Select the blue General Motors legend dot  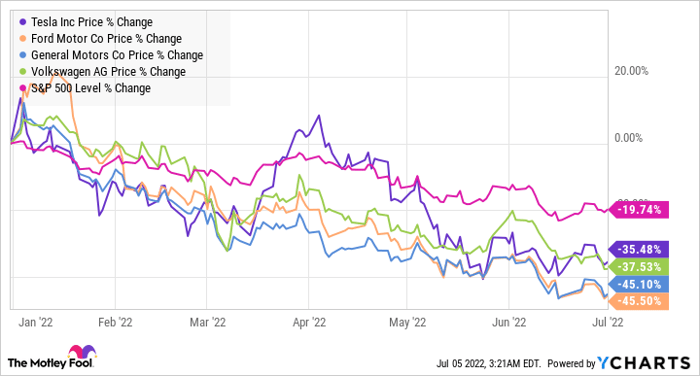click(23, 55)
